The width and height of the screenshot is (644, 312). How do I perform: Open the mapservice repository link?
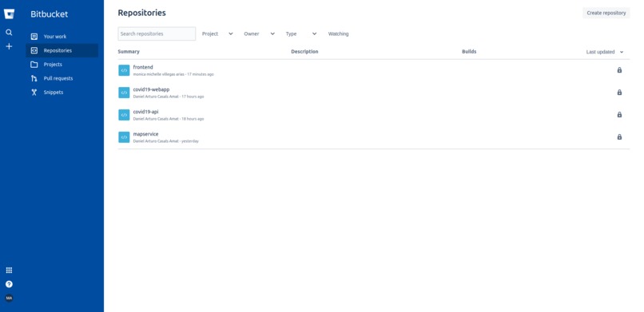[x=145, y=134]
